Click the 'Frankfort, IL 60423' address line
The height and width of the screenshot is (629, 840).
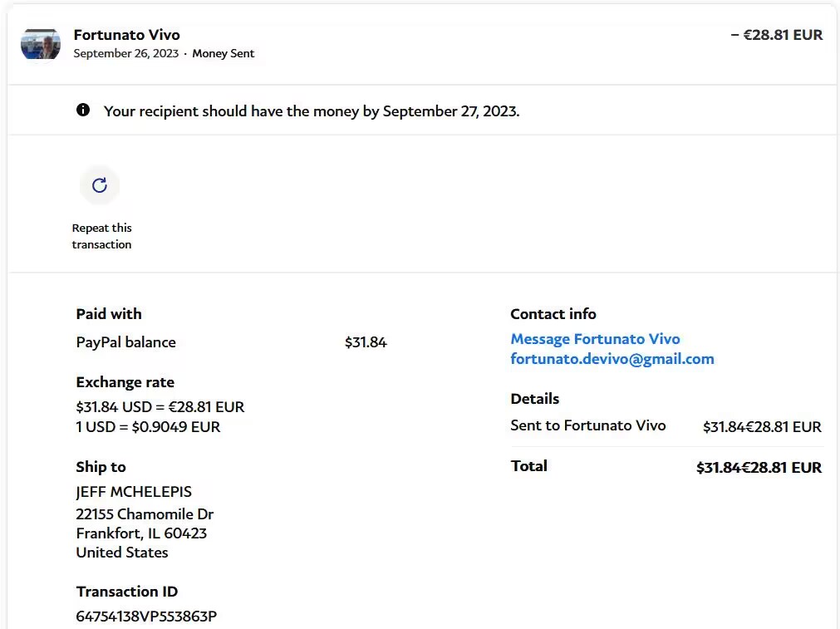(141, 533)
